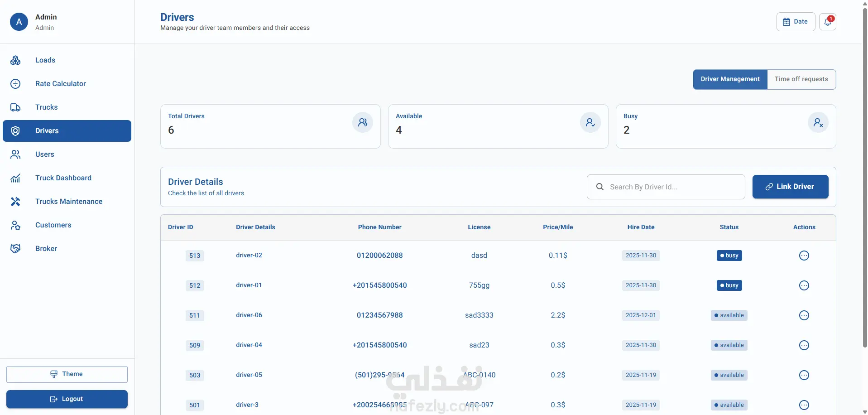Open the Users page
Screen dimensions: 868x415
point(67,154)
